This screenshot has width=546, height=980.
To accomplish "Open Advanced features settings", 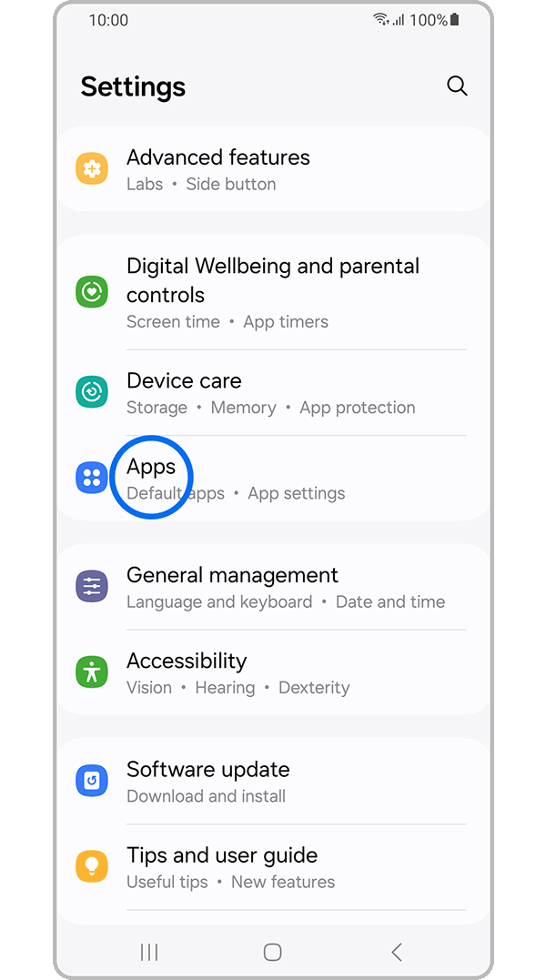I will (x=273, y=168).
